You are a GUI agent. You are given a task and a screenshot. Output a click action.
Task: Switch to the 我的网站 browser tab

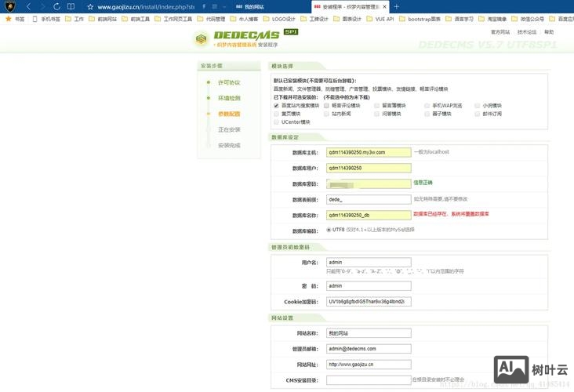pos(250,6)
